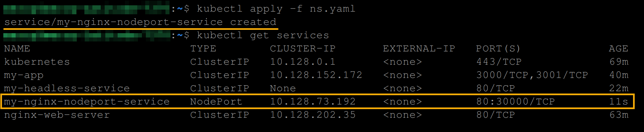Click 'service/my-nginx-nodeport-service created' output line

point(140,22)
